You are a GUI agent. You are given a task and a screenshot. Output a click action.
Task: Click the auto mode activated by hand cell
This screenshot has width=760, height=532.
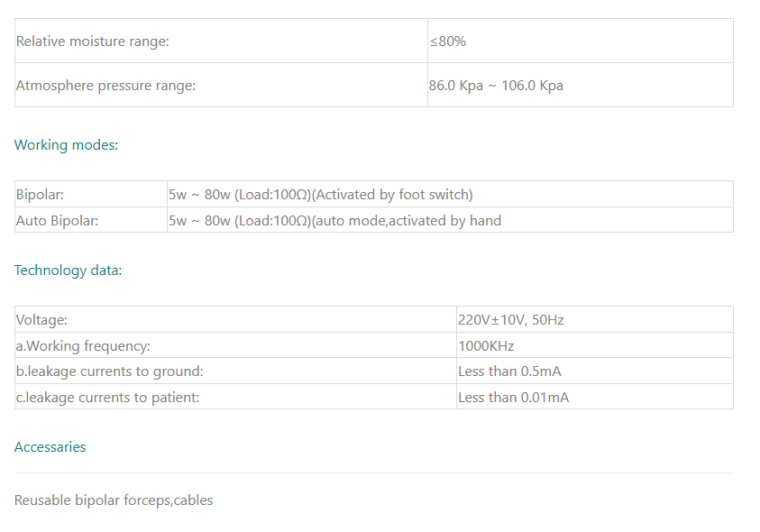click(334, 220)
